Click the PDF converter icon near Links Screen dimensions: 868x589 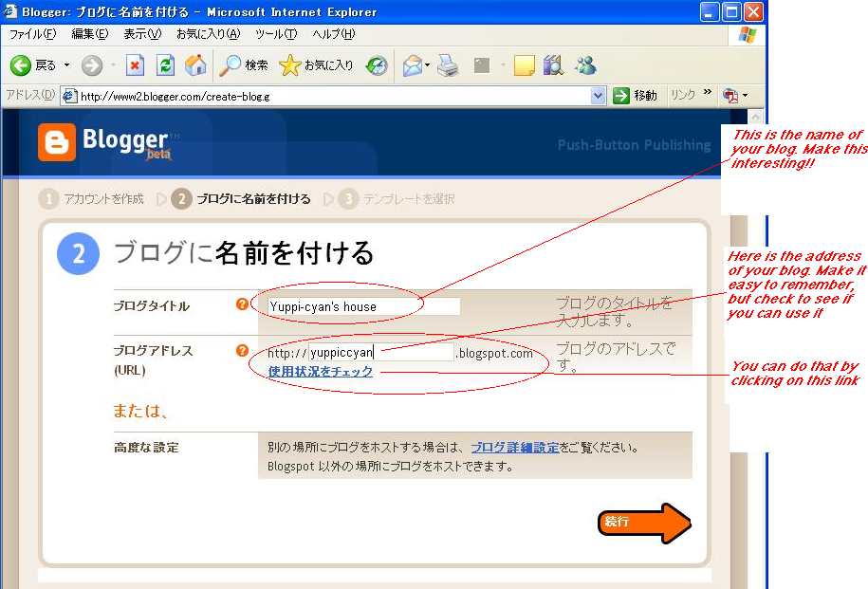point(730,96)
